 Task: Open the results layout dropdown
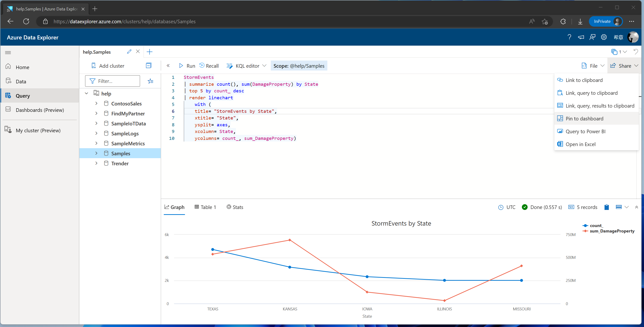coord(622,207)
